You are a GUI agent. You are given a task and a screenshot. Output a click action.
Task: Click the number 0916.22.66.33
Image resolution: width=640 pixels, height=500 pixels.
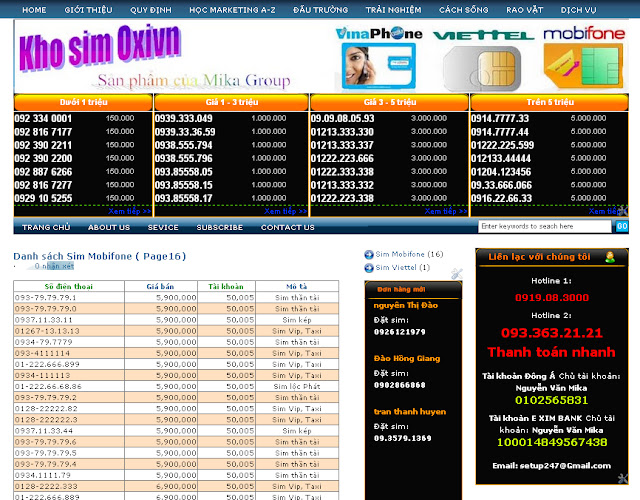[502, 198]
